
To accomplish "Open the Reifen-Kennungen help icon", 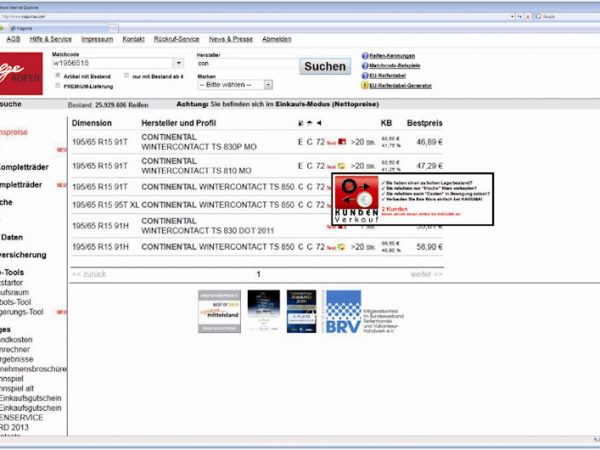I will click(x=365, y=56).
